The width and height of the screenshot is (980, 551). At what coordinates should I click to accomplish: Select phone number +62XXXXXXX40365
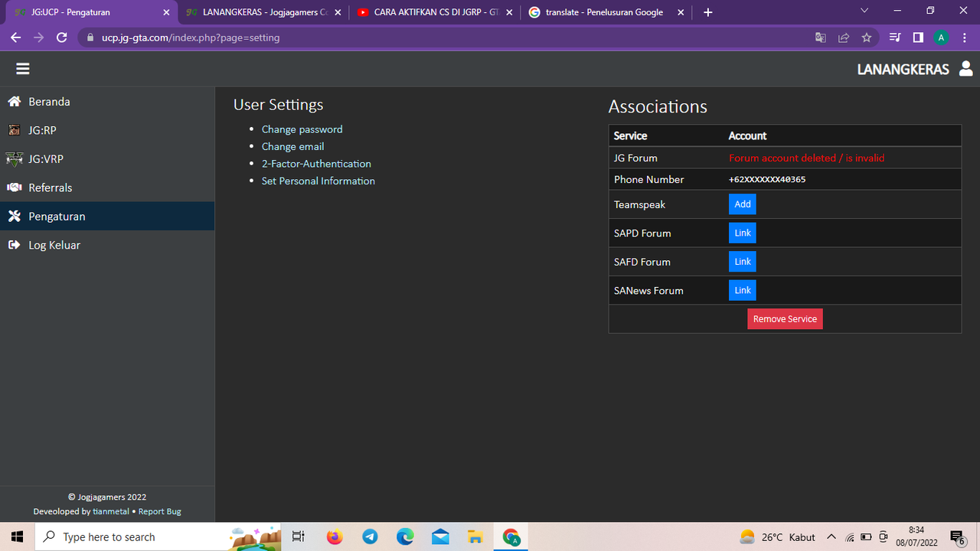(x=767, y=180)
